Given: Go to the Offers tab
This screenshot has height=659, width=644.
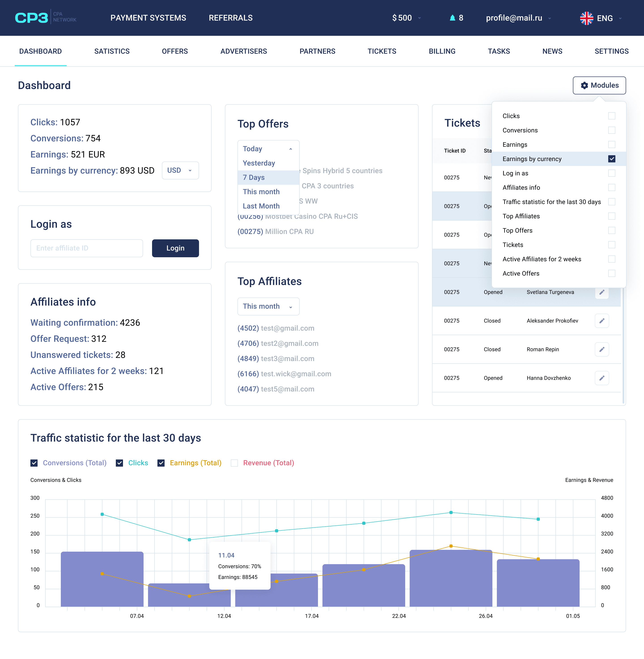Looking at the screenshot, I should coord(175,51).
